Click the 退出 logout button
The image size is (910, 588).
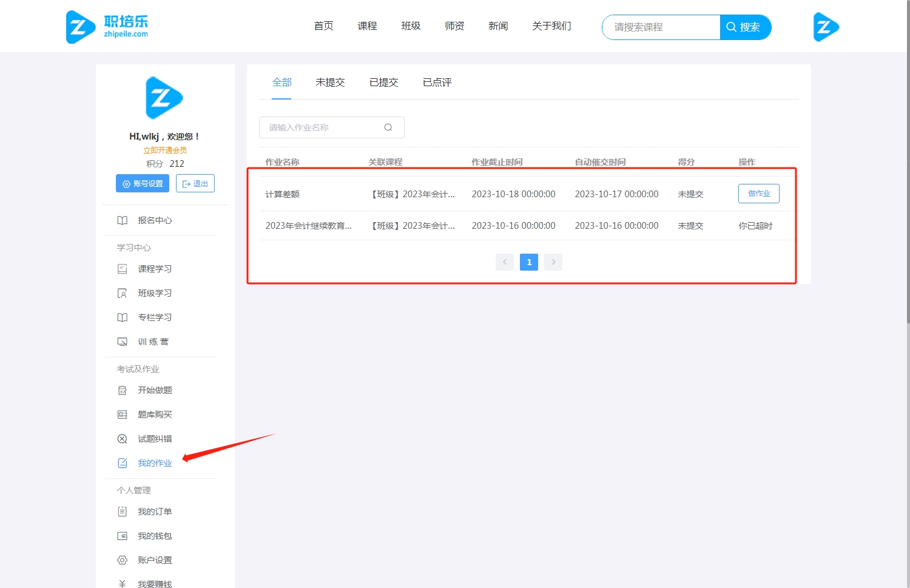[x=195, y=183]
